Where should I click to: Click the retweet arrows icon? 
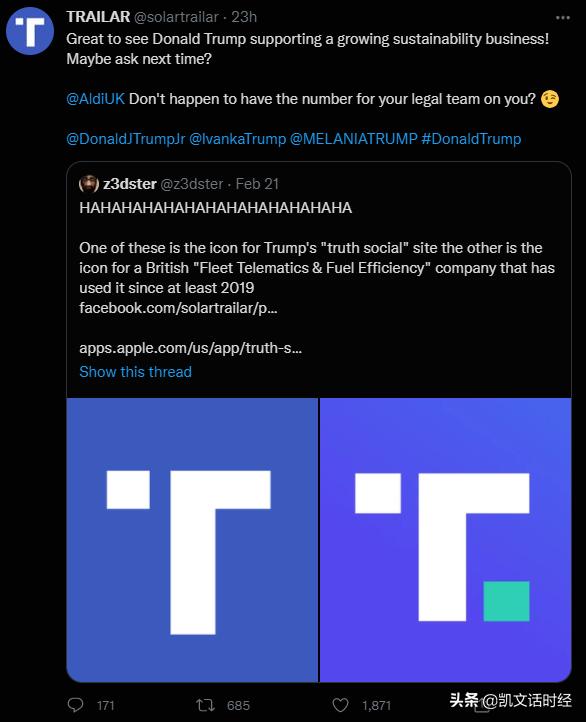(205, 705)
